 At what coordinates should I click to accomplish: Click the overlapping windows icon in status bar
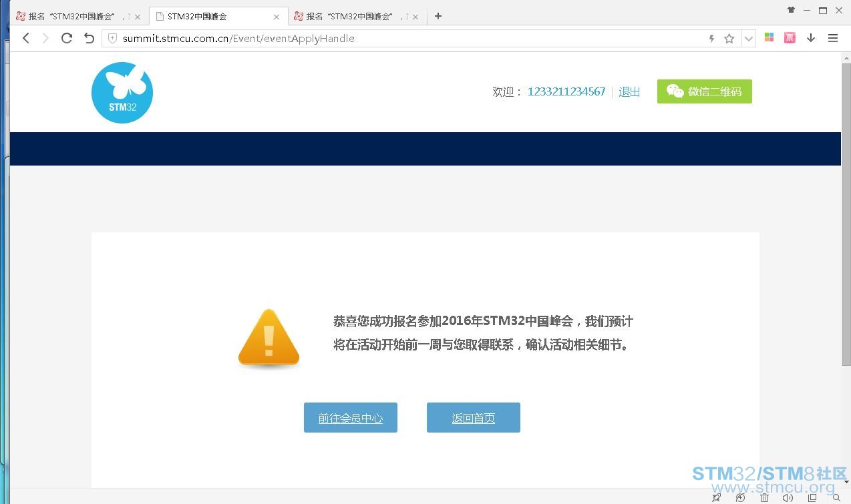click(812, 497)
